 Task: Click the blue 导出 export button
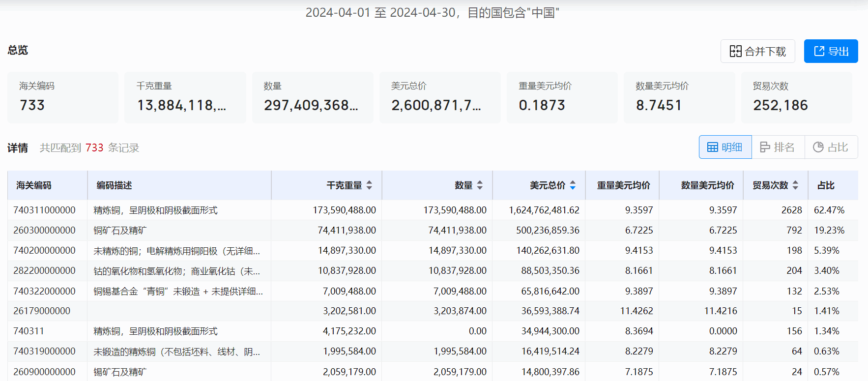coord(831,51)
